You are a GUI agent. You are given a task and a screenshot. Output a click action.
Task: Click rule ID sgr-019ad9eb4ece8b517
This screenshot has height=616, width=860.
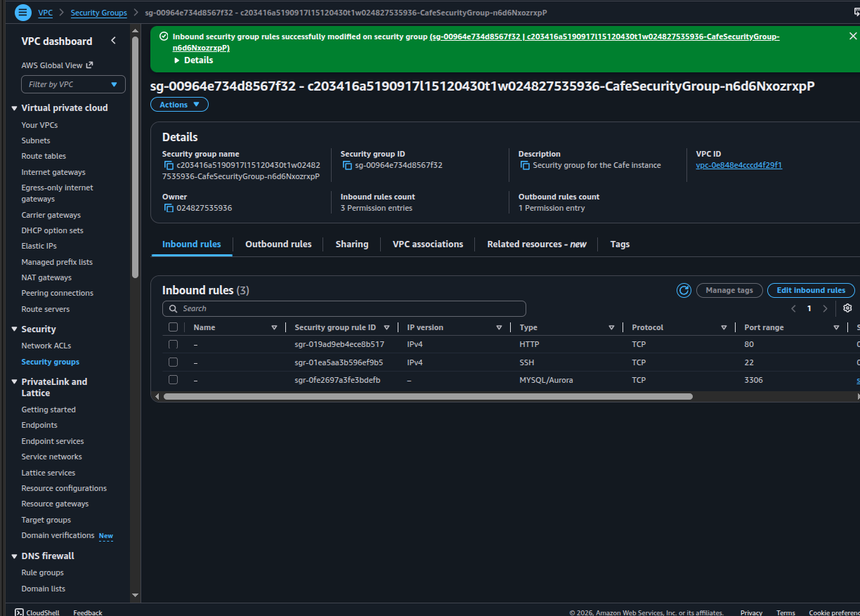point(339,345)
